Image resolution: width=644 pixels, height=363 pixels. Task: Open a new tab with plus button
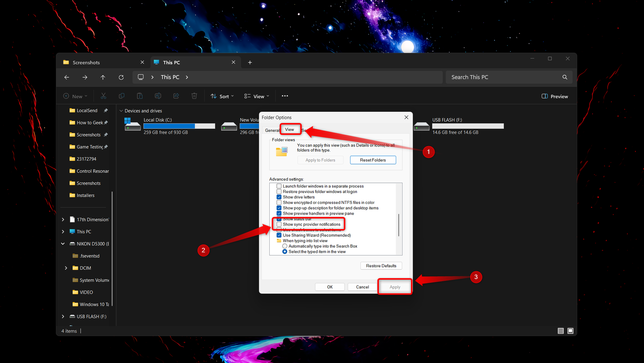(250, 63)
